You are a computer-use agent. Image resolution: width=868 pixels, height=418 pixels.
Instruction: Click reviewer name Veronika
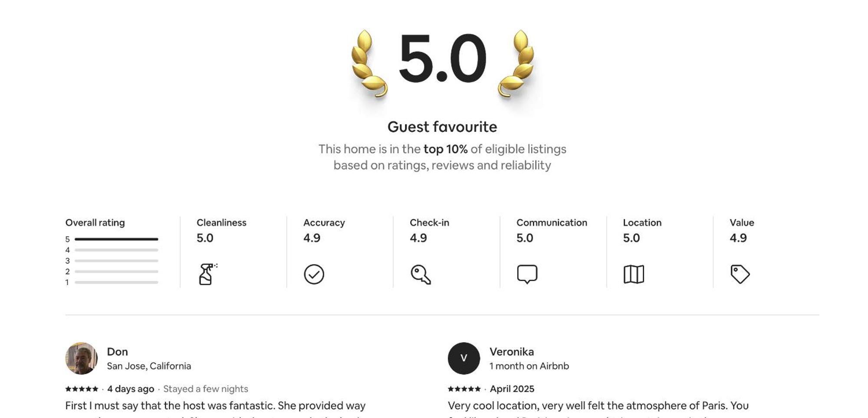[512, 352]
